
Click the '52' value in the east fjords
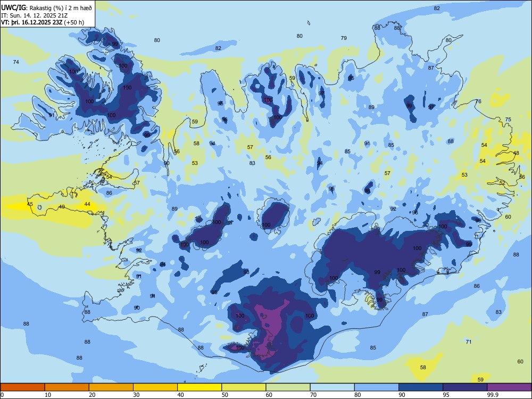(x=502, y=183)
